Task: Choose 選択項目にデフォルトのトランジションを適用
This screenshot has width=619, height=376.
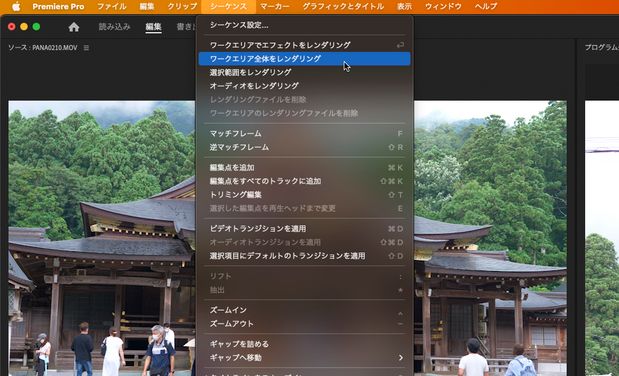Action: pos(304,256)
